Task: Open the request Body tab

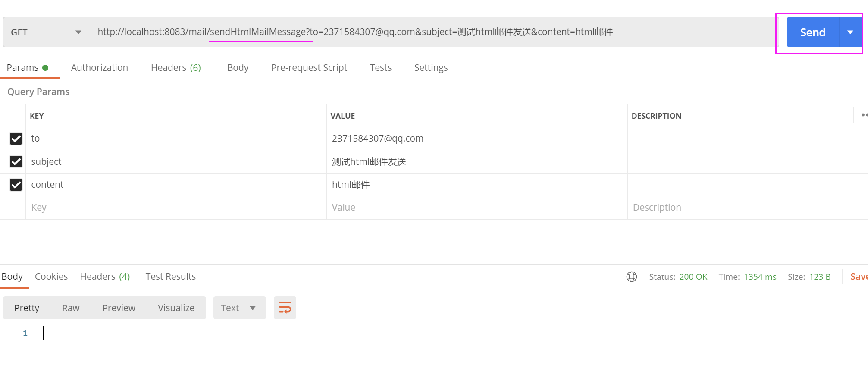Action: tap(238, 68)
